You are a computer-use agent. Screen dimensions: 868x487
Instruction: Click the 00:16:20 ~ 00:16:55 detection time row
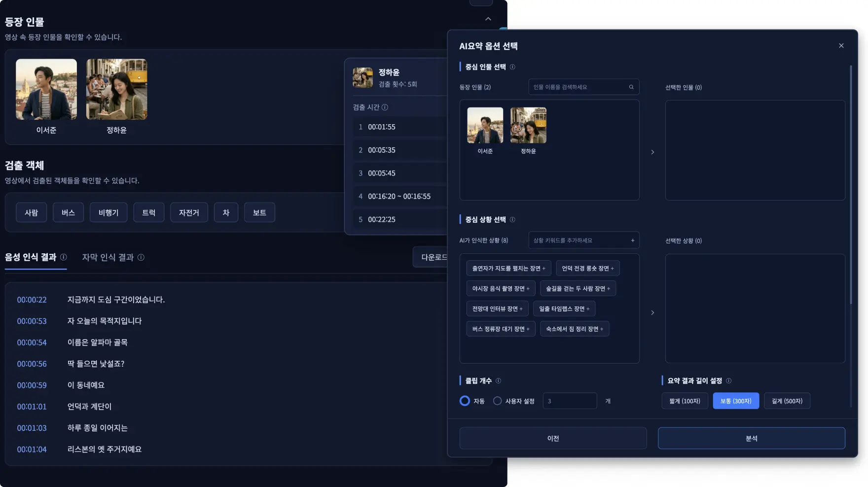coord(400,196)
